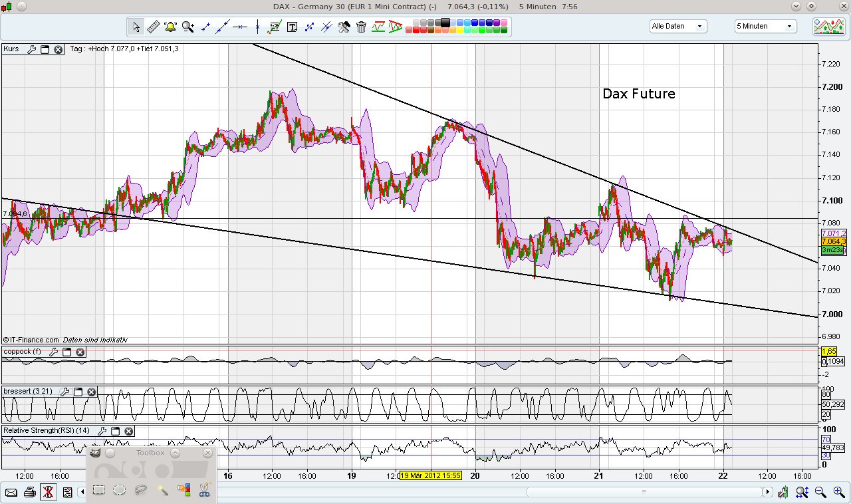Click the Toolbox window roll-up arrow button
The width and height of the screenshot is (851, 504).
[176, 453]
